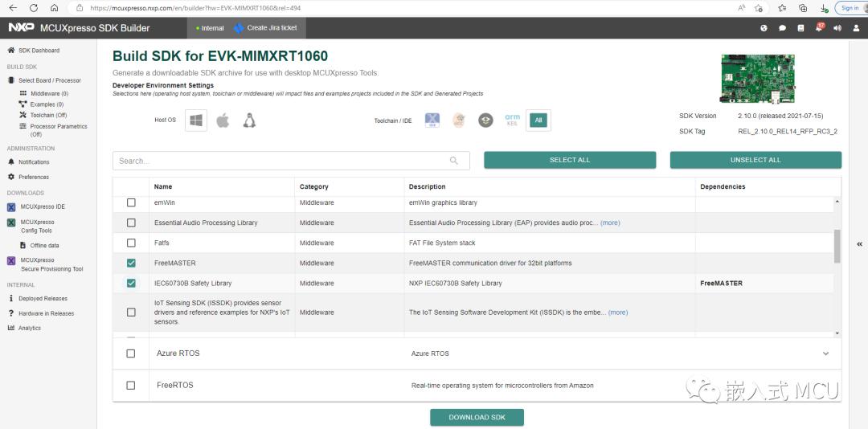Open the chat feedback icon in header

(782, 28)
